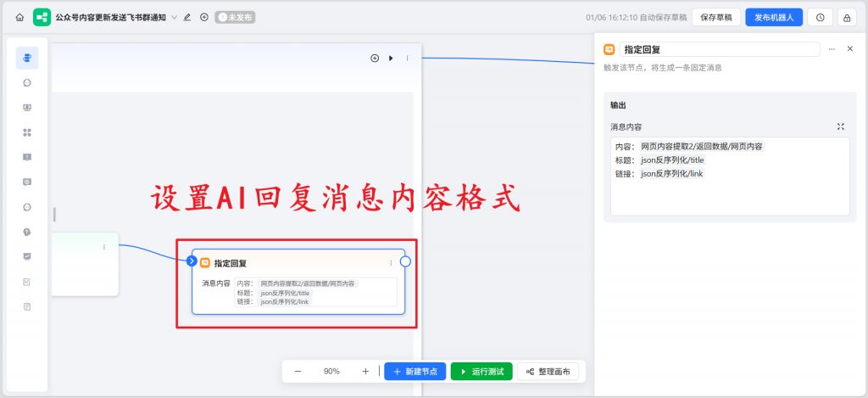
Task: Open version history clock icon
Action: pos(820,17)
